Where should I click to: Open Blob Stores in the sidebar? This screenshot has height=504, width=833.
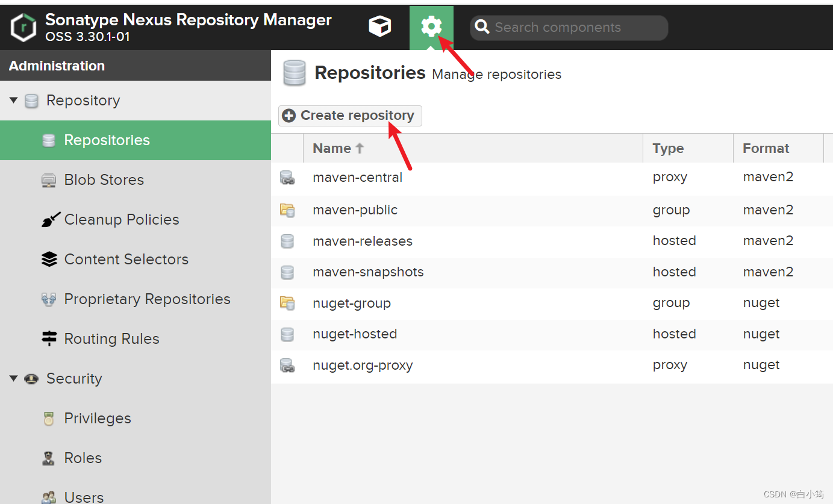136,180
